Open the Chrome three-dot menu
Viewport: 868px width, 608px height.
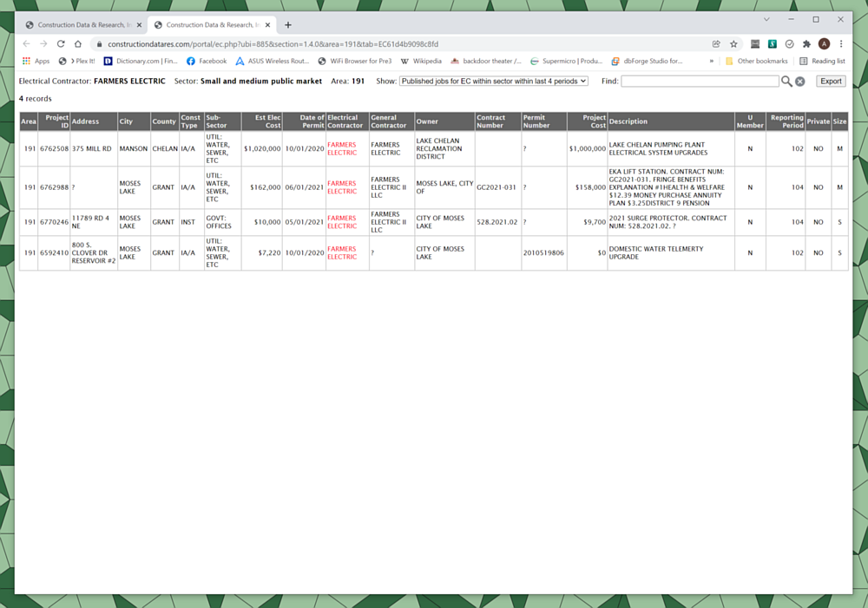pyautogui.click(x=841, y=43)
